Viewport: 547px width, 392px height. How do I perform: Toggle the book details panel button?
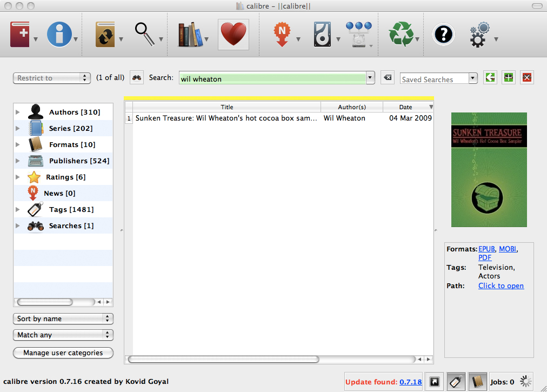476,382
